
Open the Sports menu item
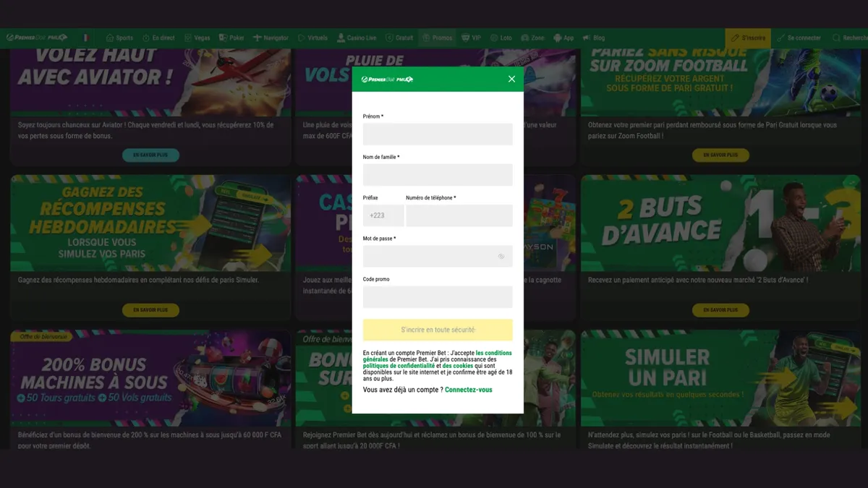click(x=119, y=38)
